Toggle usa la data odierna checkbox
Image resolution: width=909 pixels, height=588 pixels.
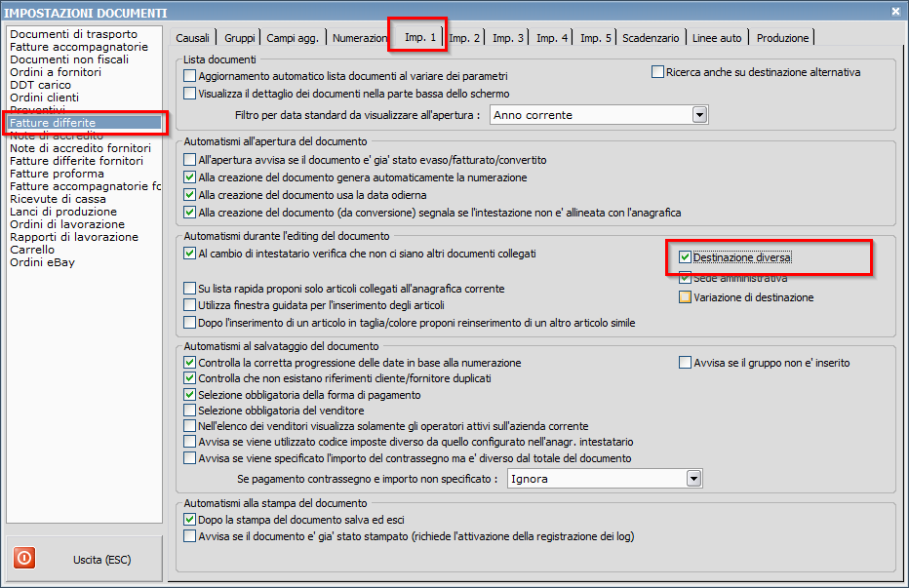click(189, 194)
